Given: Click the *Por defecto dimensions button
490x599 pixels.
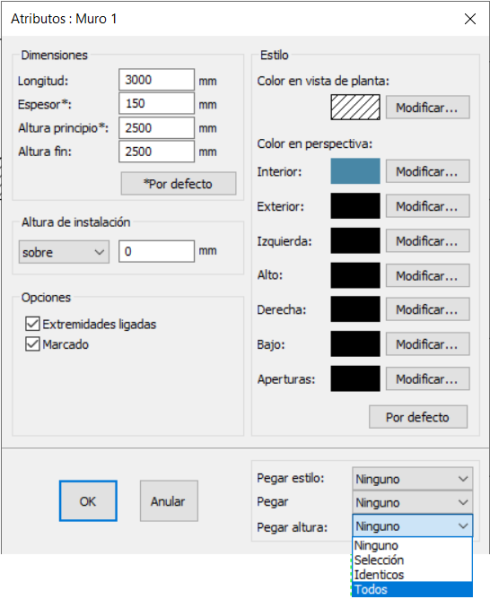Looking at the screenshot, I should (178, 184).
